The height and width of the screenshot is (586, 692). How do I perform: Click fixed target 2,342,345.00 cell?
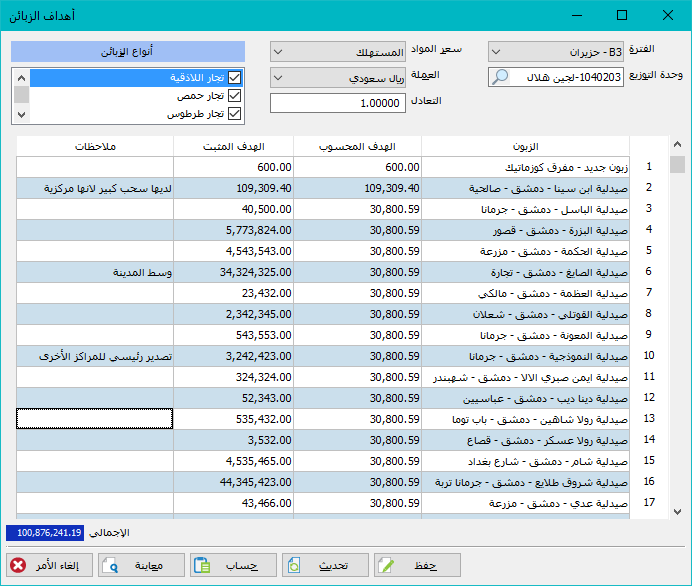pos(233,314)
